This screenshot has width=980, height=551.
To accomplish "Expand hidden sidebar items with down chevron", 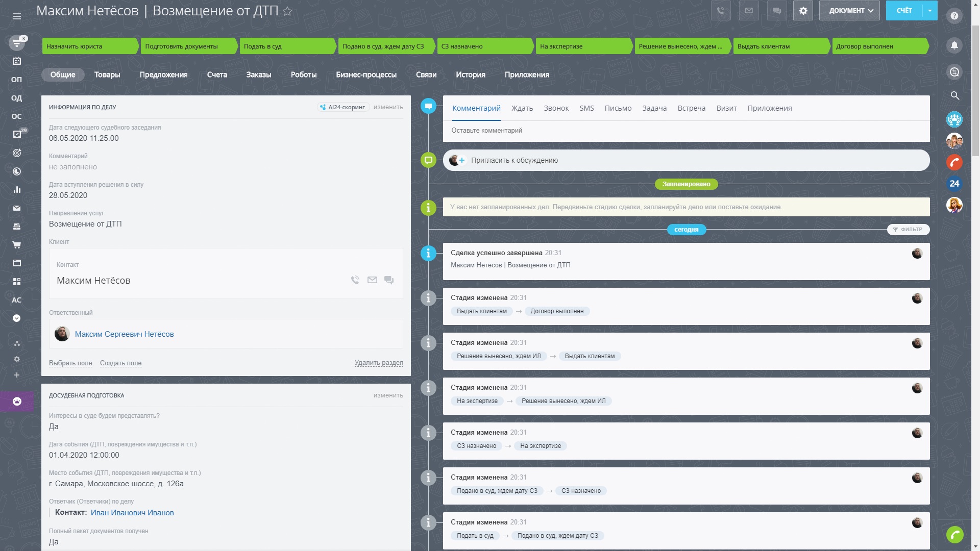I will point(17,318).
